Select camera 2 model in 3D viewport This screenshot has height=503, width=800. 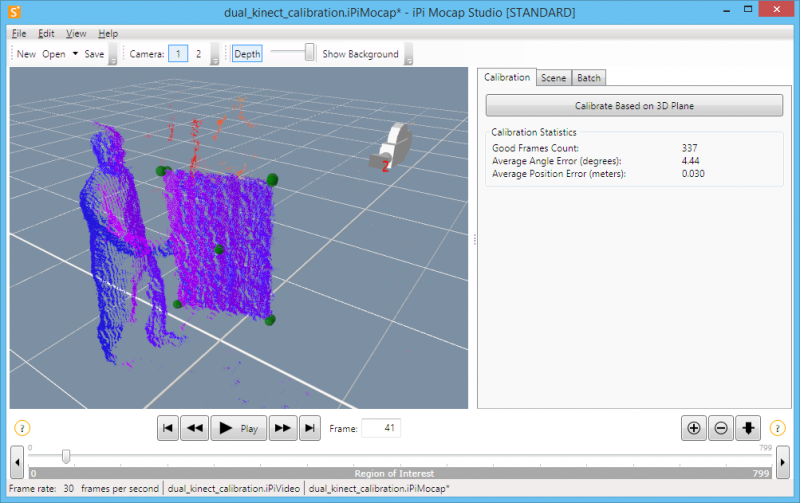391,148
